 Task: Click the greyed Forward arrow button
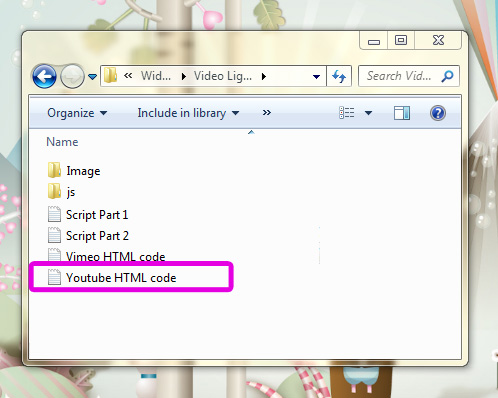click(x=72, y=76)
